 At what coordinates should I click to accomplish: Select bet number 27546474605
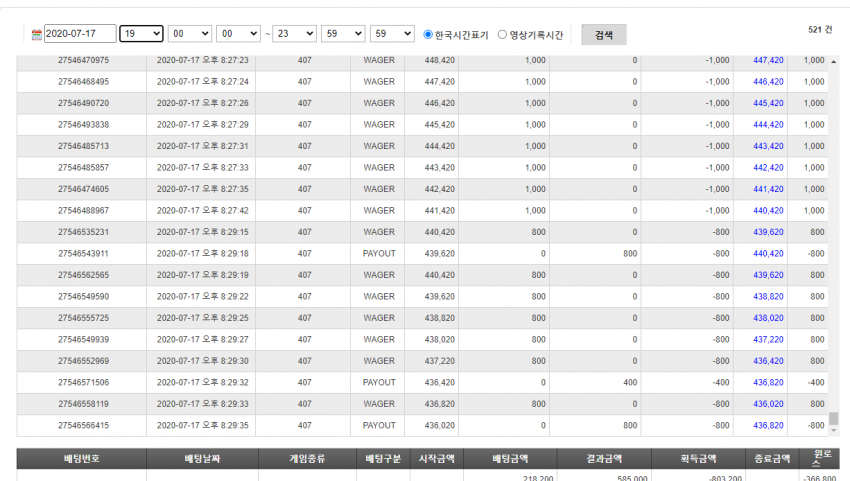coord(83,189)
